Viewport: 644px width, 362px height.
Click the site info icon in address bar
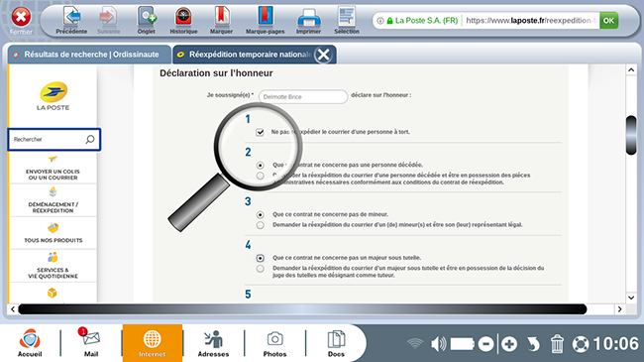click(380, 21)
